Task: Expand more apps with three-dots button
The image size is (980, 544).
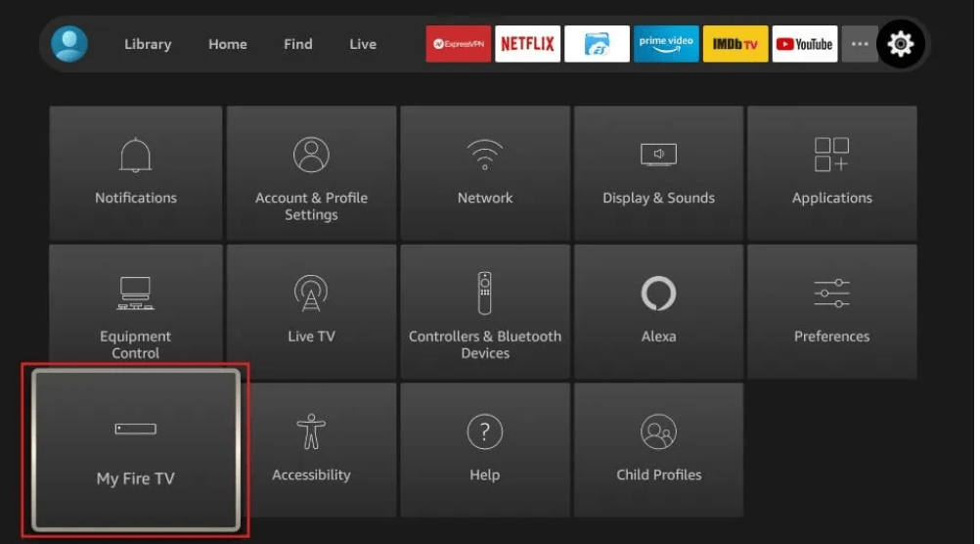Action: (860, 44)
